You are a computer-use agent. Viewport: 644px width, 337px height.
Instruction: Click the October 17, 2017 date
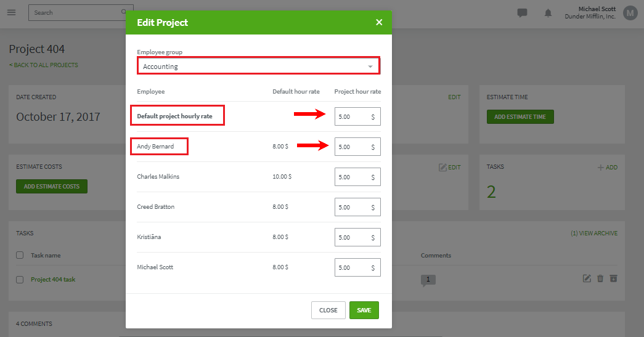pyautogui.click(x=58, y=117)
